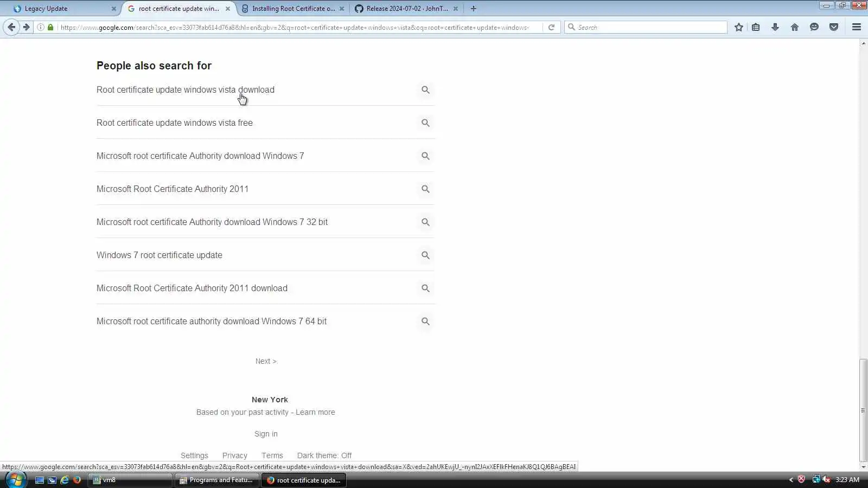
Task: Click search icon beside 'Windows 7 64 bit' row
Action: (426, 322)
